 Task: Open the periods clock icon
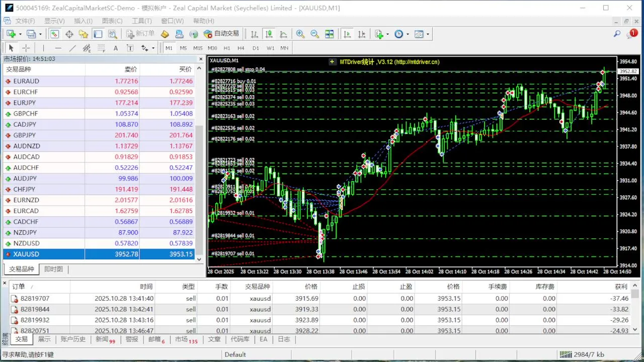click(x=398, y=34)
